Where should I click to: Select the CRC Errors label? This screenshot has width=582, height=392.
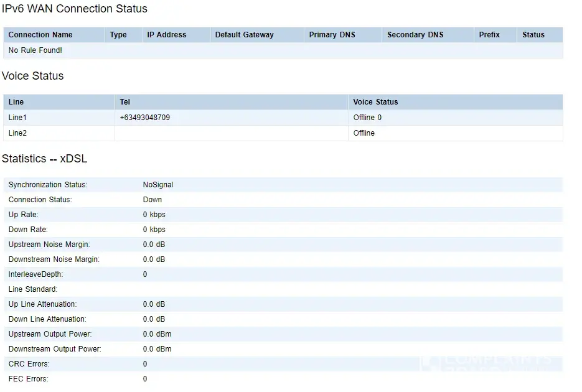[x=29, y=364]
